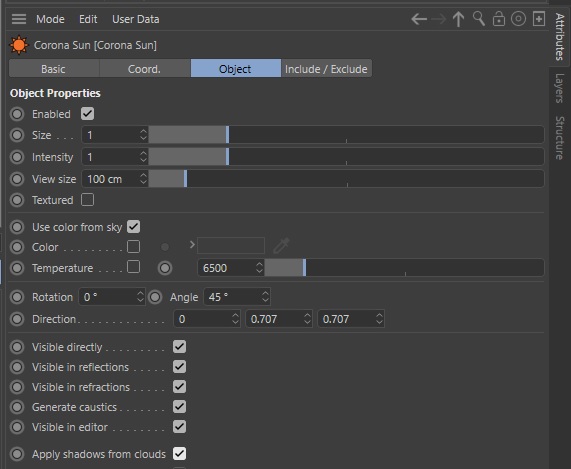Switch to the Include / Exclude tab

326,68
